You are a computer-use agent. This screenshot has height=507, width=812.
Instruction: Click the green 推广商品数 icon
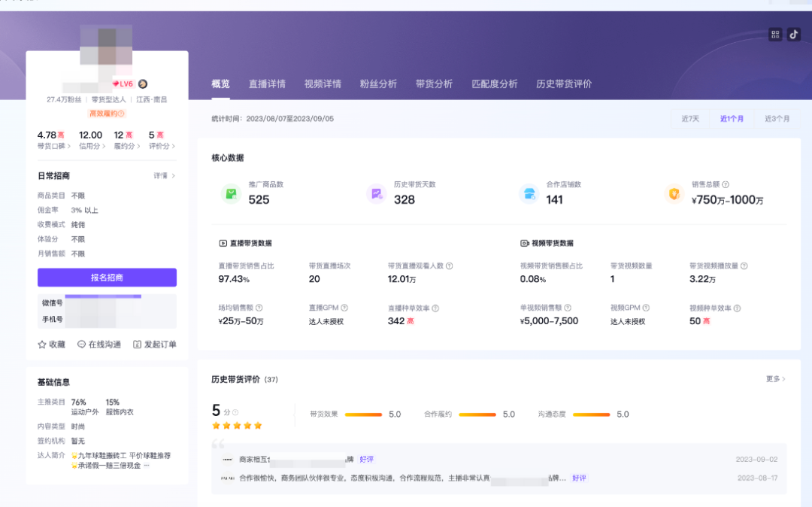[x=231, y=193]
